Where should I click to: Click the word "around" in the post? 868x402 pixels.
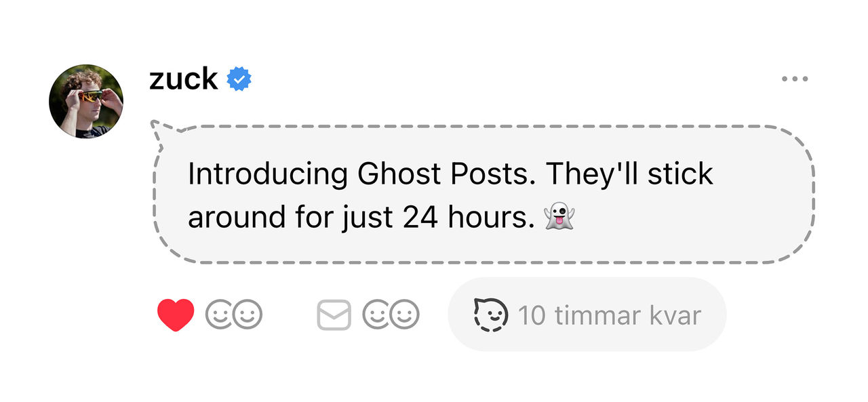pos(226,218)
